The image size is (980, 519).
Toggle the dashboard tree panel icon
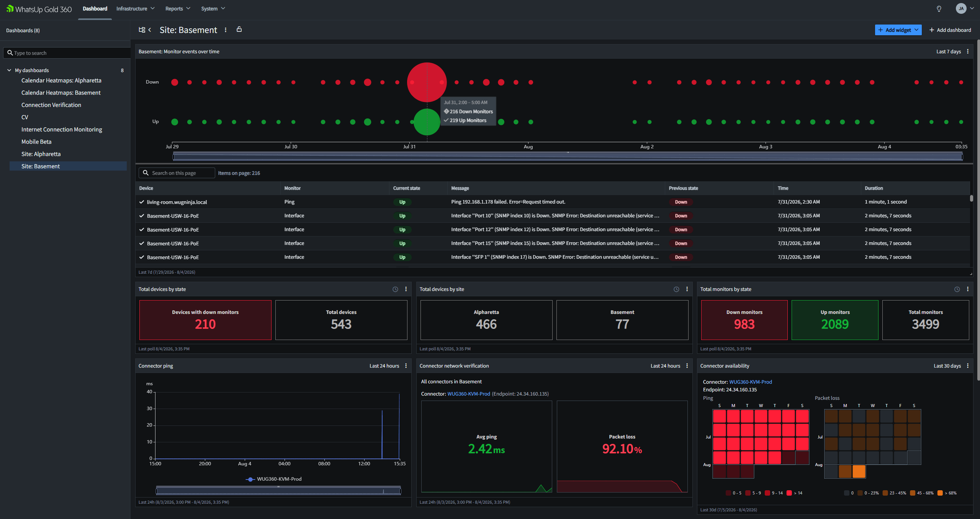tap(142, 30)
